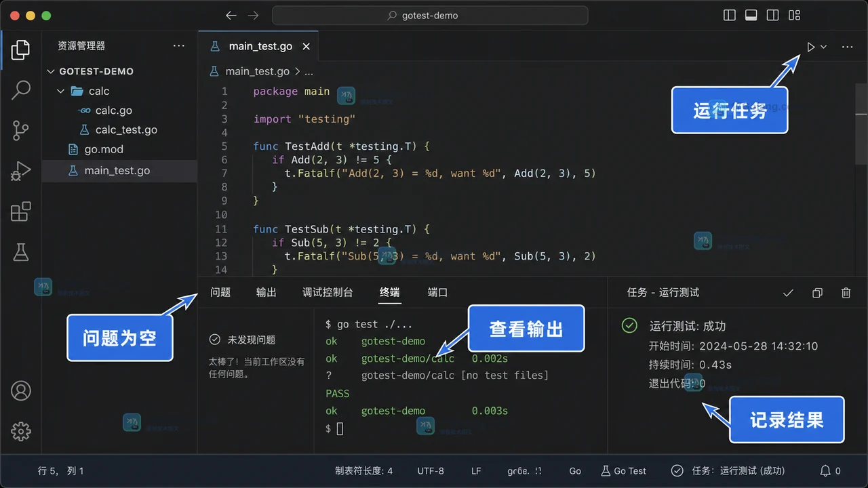Toggle secondary side bar layout icon
The height and width of the screenshot is (488, 868).
point(772,16)
